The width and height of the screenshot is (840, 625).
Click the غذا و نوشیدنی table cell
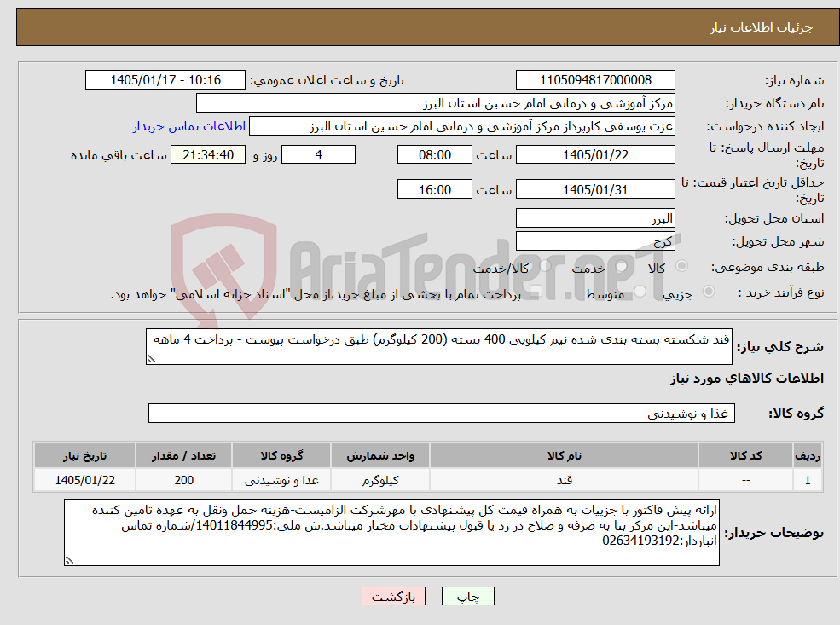(x=281, y=480)
